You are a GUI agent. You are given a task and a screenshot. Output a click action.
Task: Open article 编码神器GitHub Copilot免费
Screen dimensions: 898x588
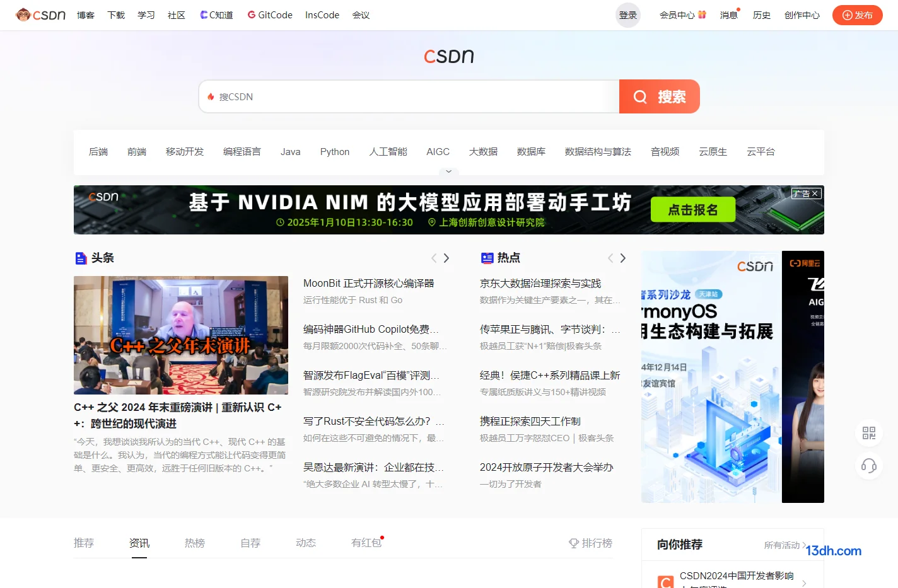371,330
